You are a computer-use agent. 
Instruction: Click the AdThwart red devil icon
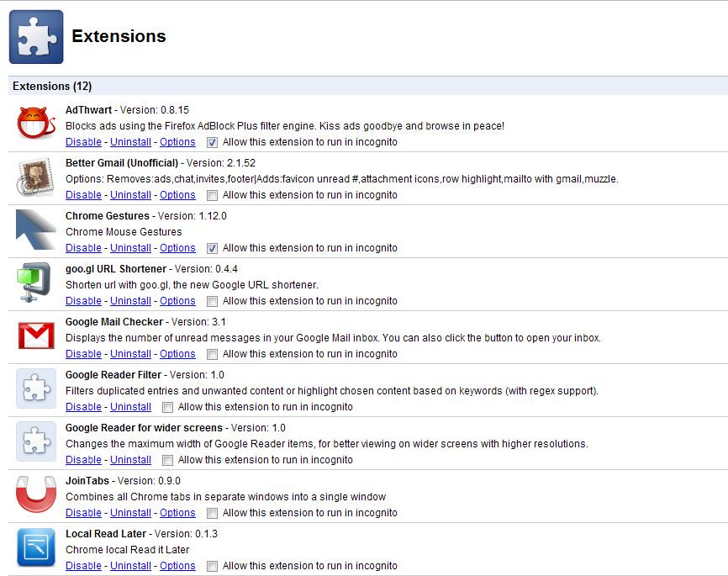[36, 123]
